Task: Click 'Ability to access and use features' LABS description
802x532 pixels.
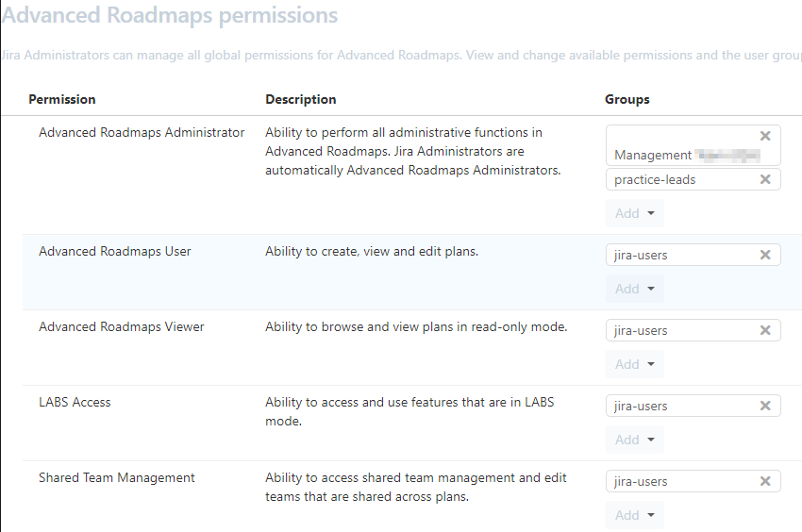Action: pos(409,411)
